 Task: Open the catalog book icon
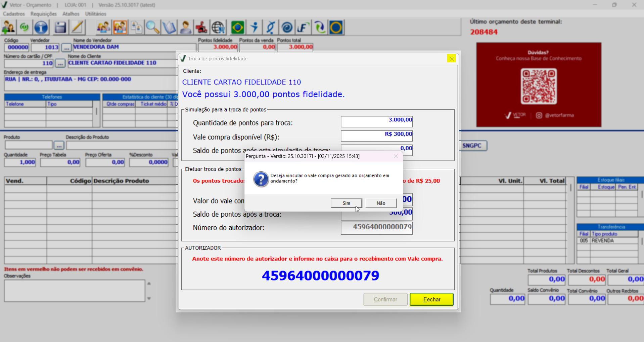[169, 27]
